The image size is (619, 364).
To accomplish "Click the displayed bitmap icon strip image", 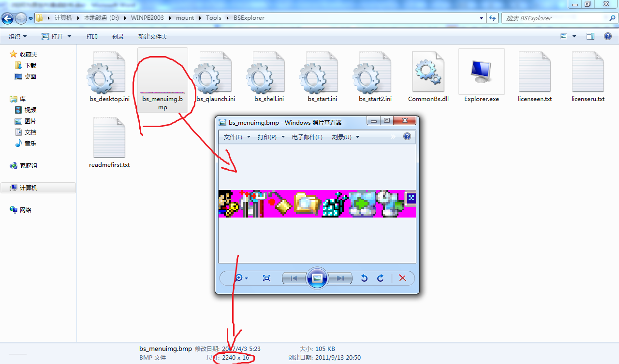I will pyautogui.click(x=317, y=204).
